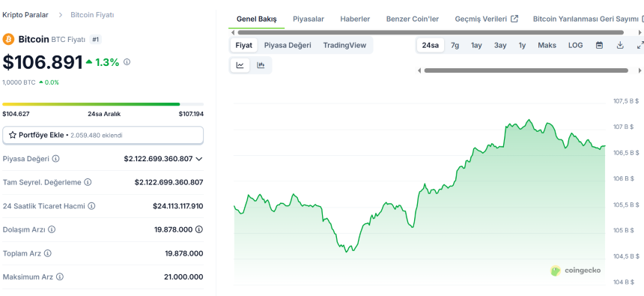The width and height of the screenshot is (644, 296).
Task: Switch to the line chart view icon
Action: 240,65
